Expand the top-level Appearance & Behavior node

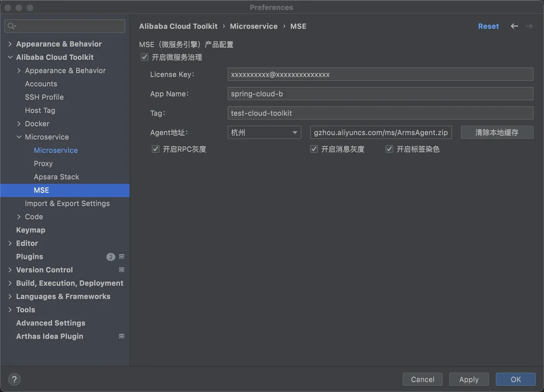[x=10, y=44]
